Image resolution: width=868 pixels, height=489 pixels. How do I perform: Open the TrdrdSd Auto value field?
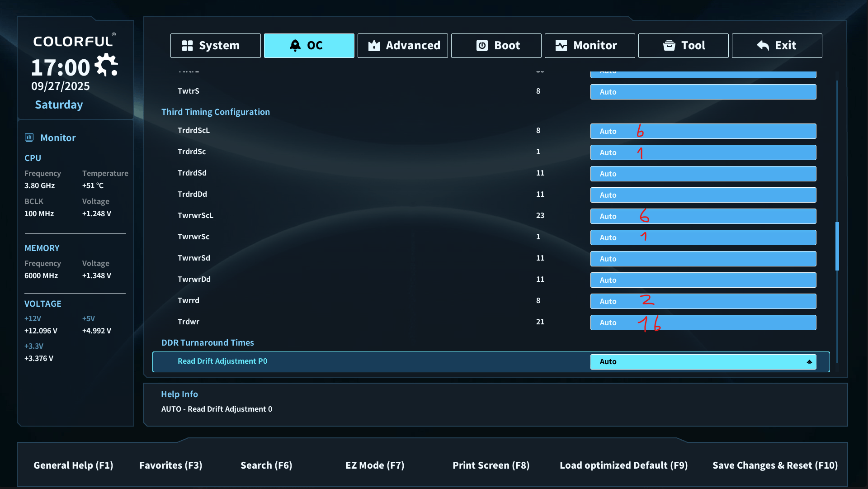coord(703,174)
